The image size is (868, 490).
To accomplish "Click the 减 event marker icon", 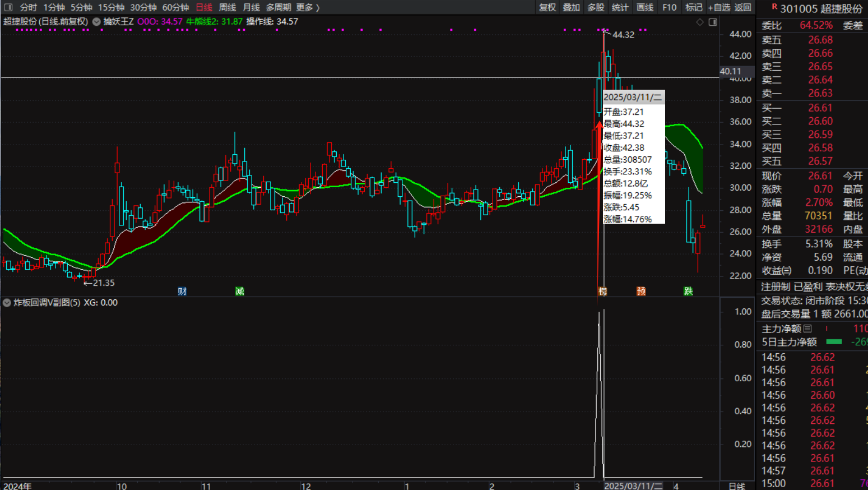I will [x=240, y=291].
